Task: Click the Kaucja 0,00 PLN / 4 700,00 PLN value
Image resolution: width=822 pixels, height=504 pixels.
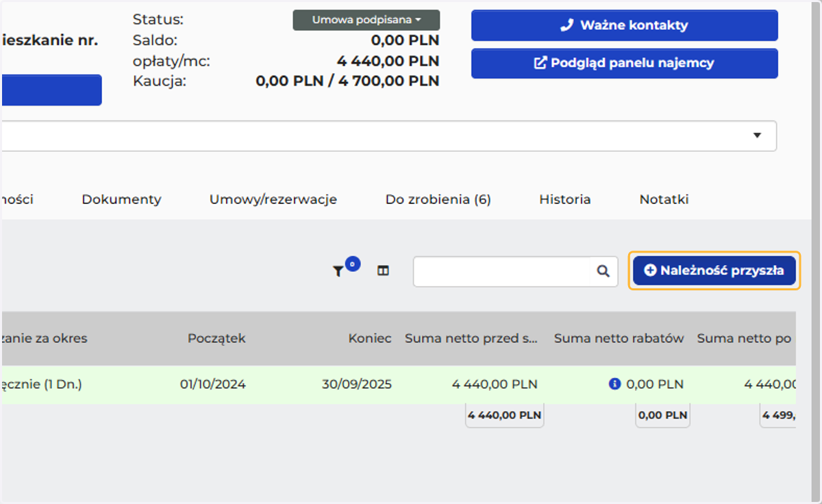Action: coord(347,81)
